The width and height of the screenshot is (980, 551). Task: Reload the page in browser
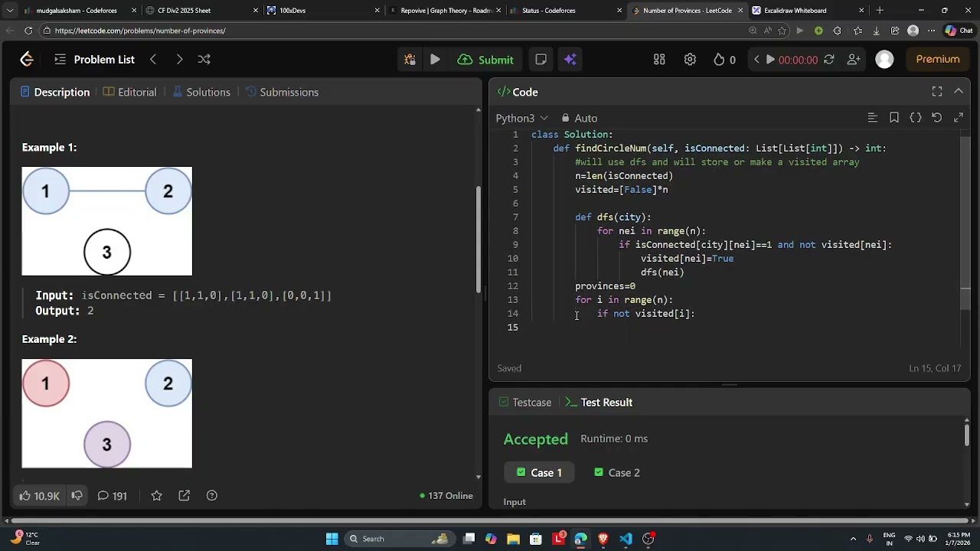pos(28,31)
